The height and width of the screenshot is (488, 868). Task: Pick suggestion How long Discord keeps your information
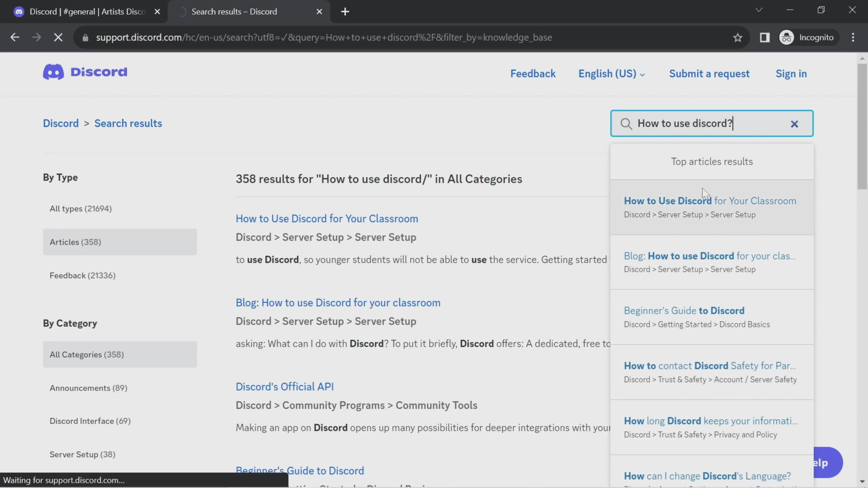712,427
